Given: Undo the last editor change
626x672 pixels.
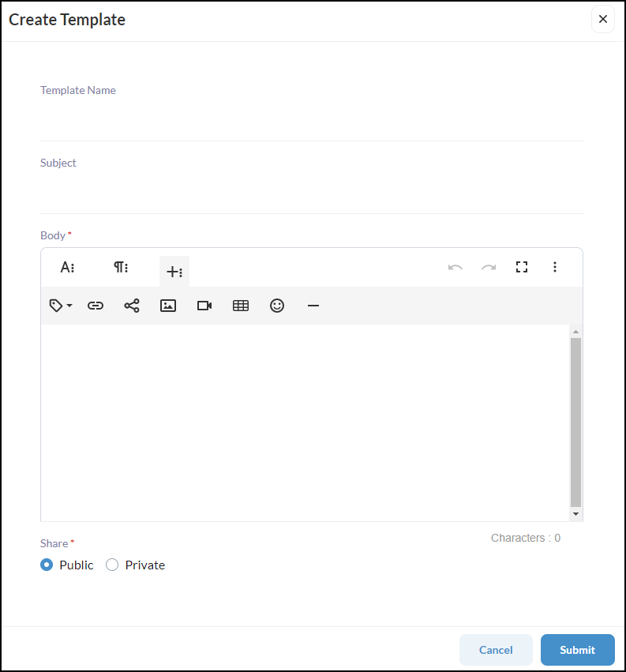Looking at the screenshot, I should (x=455, y=267).
